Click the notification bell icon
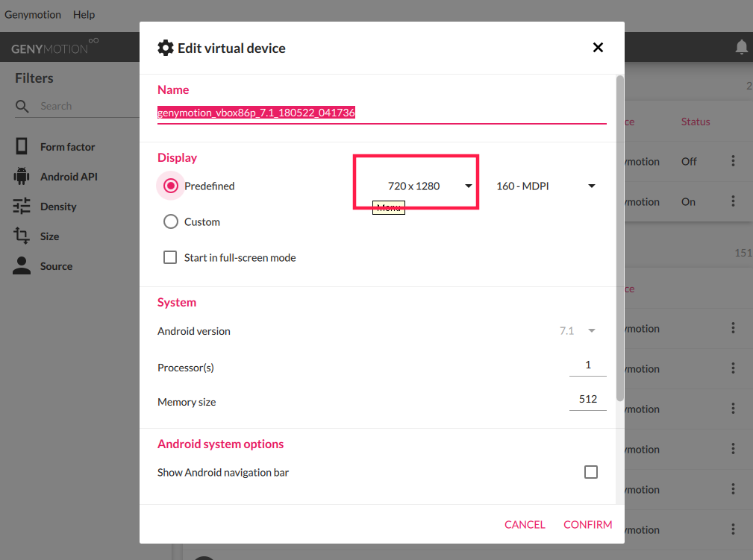753x560 pixels. 742,47
